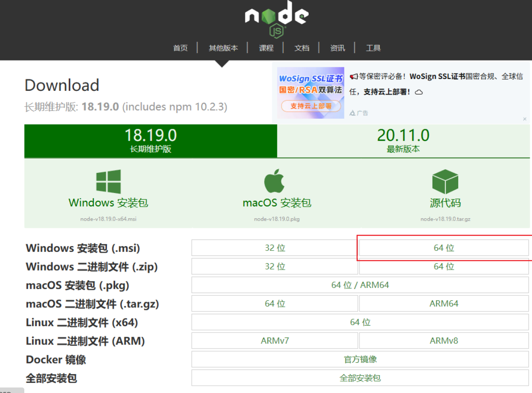Viewport: 532px width, 393px height.
Task: Download macOS .tar.gz ARM64 binary
Action: coord(444,304)
